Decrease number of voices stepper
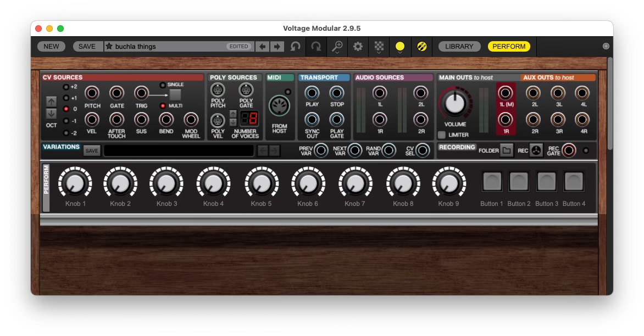 (x=233, y=122)
